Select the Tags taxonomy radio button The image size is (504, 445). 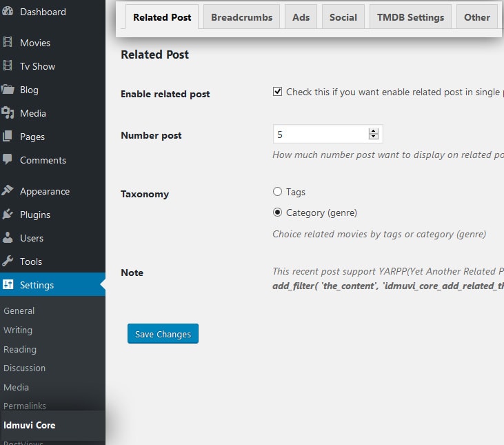pos(278,192)
